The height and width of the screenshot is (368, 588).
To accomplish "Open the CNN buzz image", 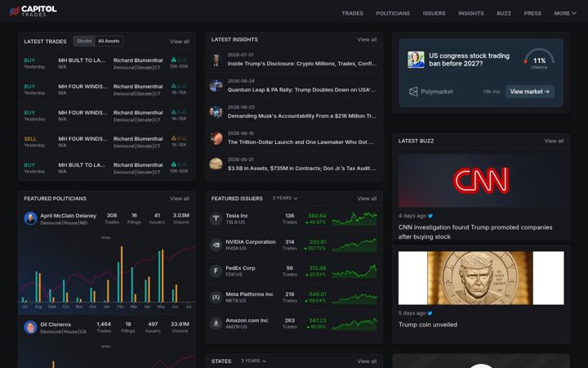I will tap(481, 181).
